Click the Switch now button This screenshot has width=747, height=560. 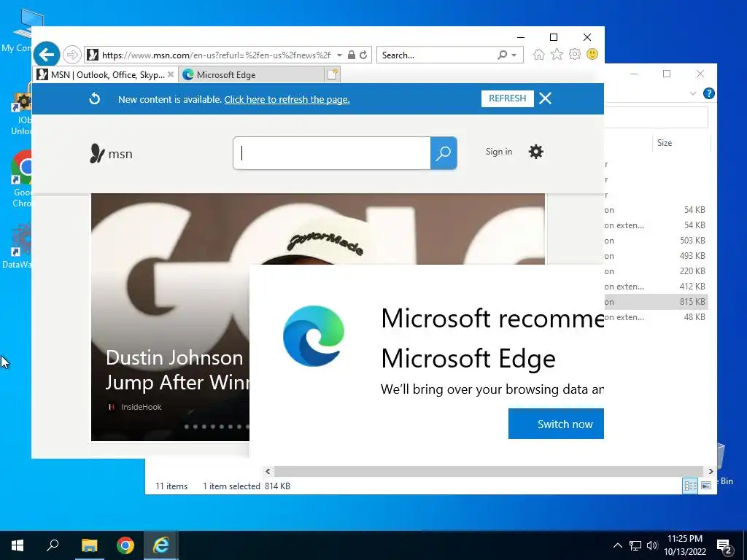556,424
